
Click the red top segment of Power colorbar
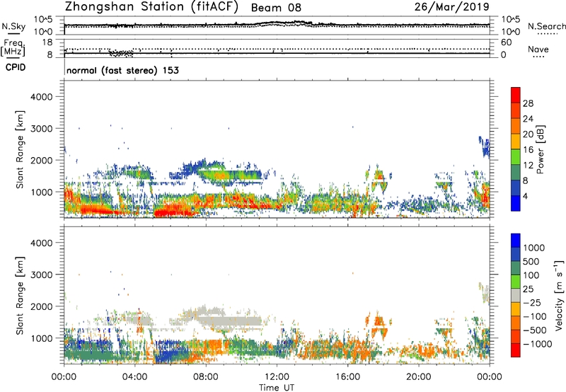[516, 95]
